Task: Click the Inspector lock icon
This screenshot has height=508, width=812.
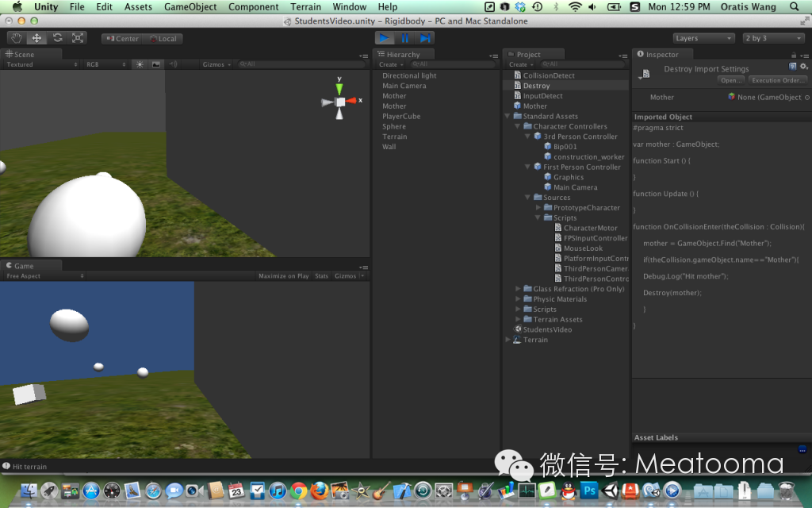Action: tap(793, 55)
